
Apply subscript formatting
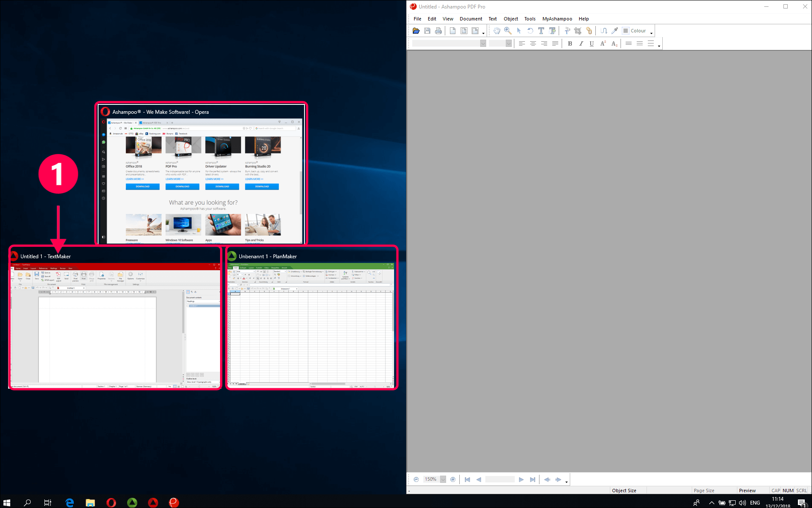[x=614, y=43]
